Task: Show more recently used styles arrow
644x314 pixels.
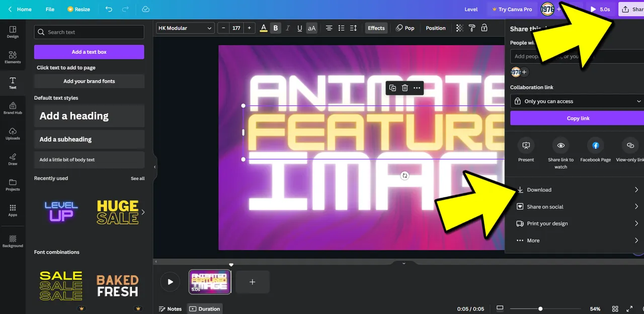Action: tap(143, 212)
